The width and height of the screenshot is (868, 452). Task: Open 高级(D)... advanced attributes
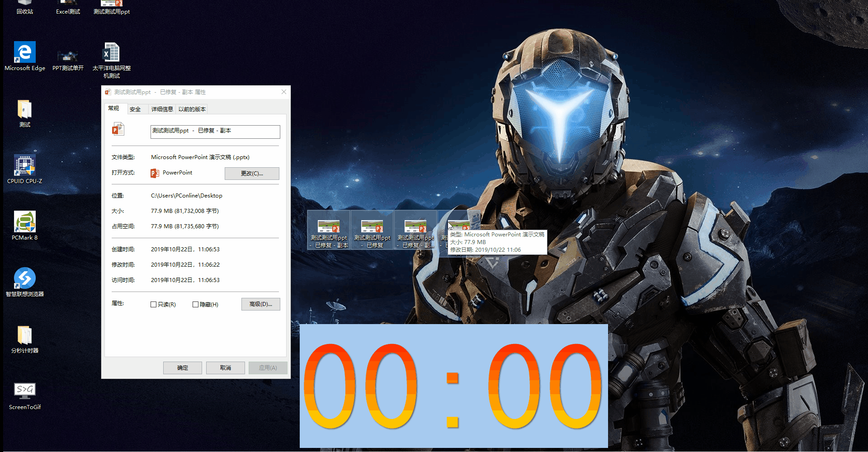click(x=260, y=304)
